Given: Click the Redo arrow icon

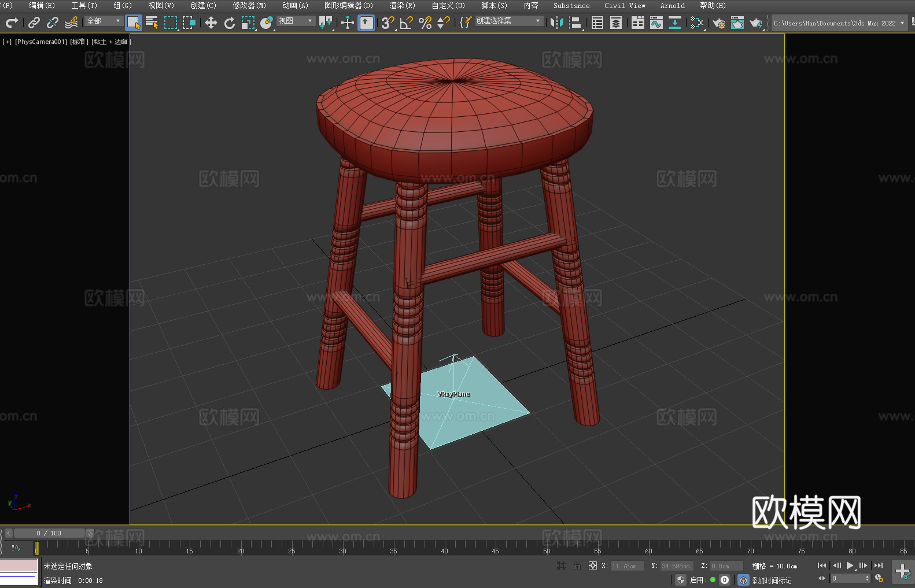Looking at the screenshot, I should [x=12, y=23].
